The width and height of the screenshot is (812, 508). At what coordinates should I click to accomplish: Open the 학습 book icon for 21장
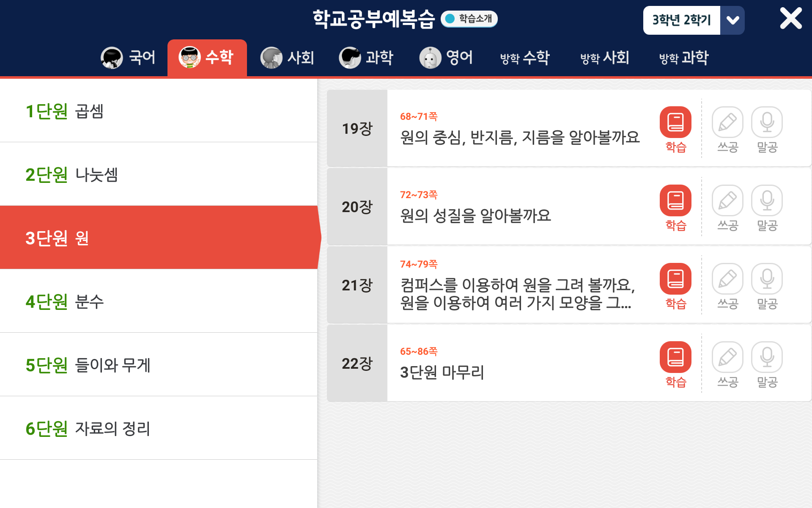[675, 279]
